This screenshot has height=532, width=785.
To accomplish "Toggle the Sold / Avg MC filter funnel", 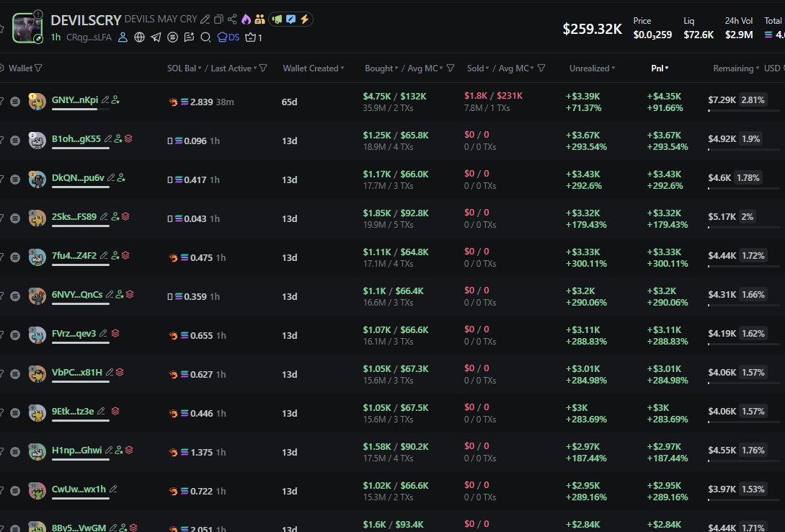I will [541, 68].
